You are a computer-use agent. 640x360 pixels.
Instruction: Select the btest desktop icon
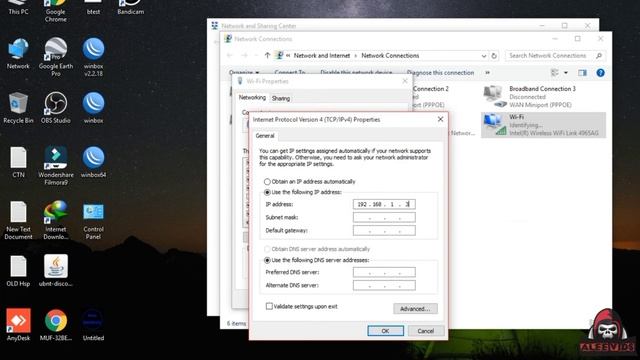pyautogui.click(x=93, y=7)
